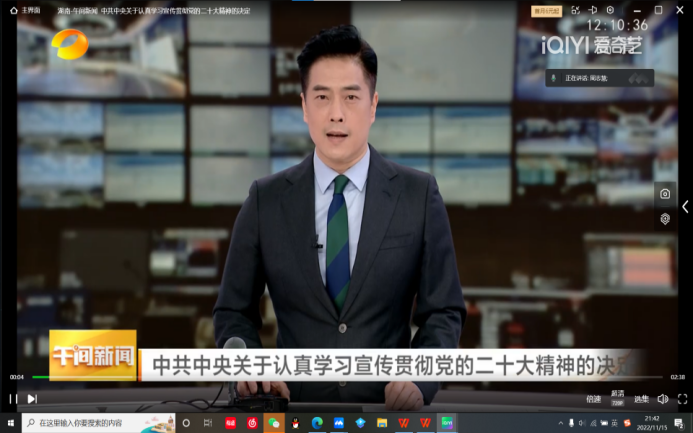Change video quality from 超清 720P
This screenshot has height=433, width=693.
618,396
